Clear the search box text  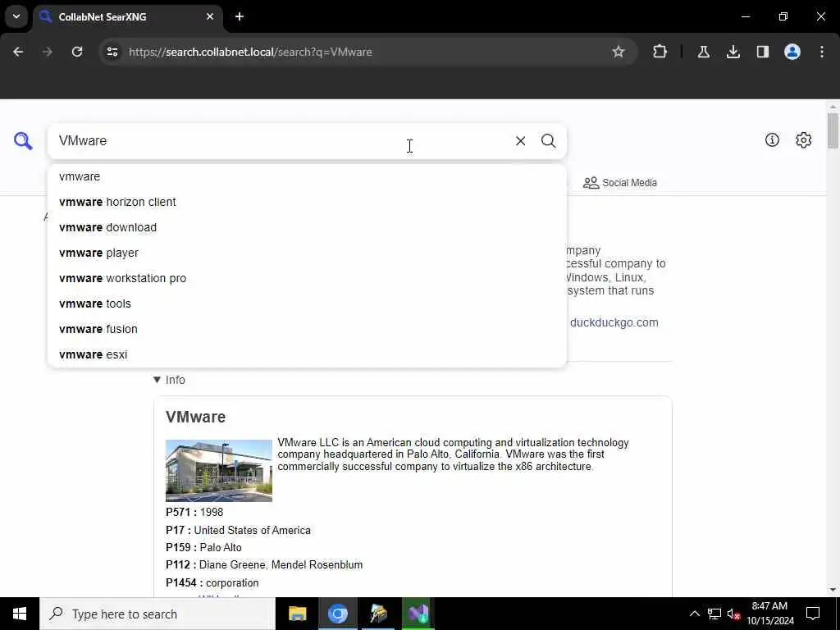pyautogui.click(x=520, y=141)
